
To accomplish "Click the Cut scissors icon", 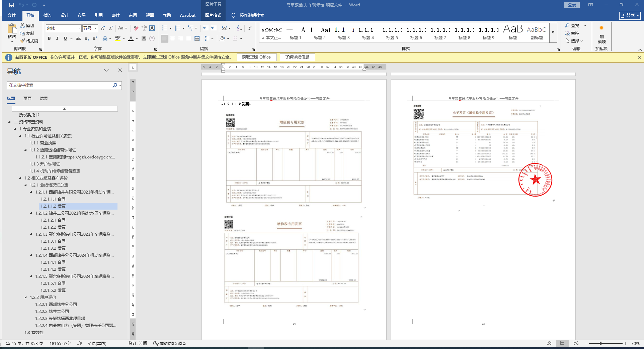I will click(x=22, y=25).
